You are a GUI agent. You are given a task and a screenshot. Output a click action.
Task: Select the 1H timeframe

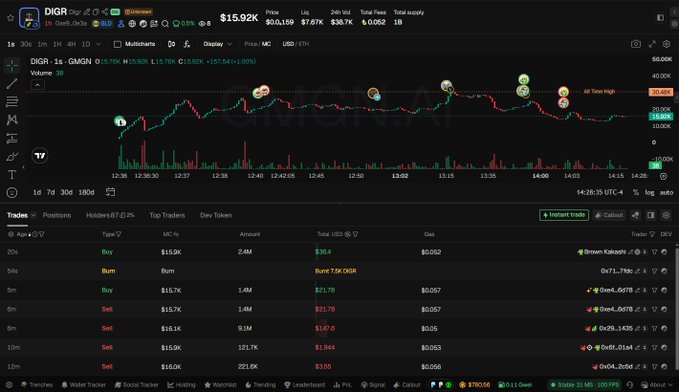coord(57,44)
